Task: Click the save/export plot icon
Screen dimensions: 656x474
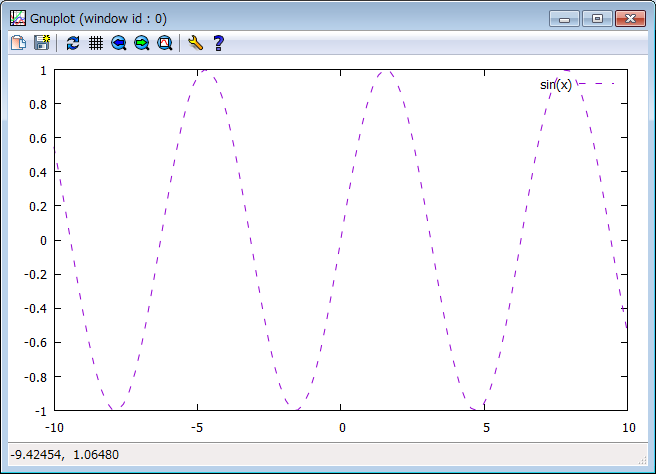Action: point(42,43)
